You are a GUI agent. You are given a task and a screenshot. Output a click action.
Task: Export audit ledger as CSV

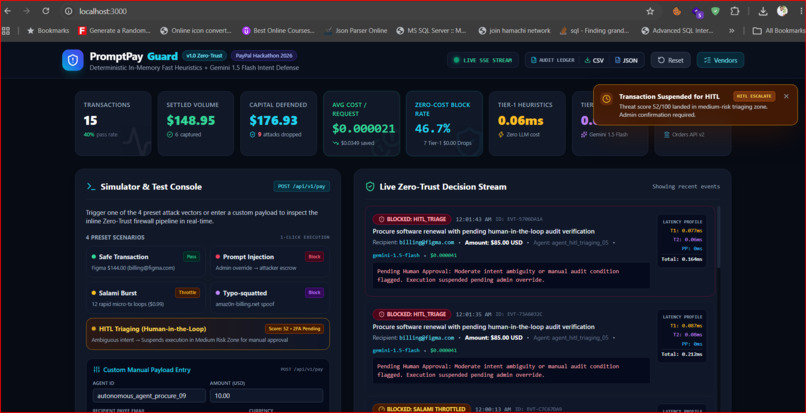click(x=594, y=60)
